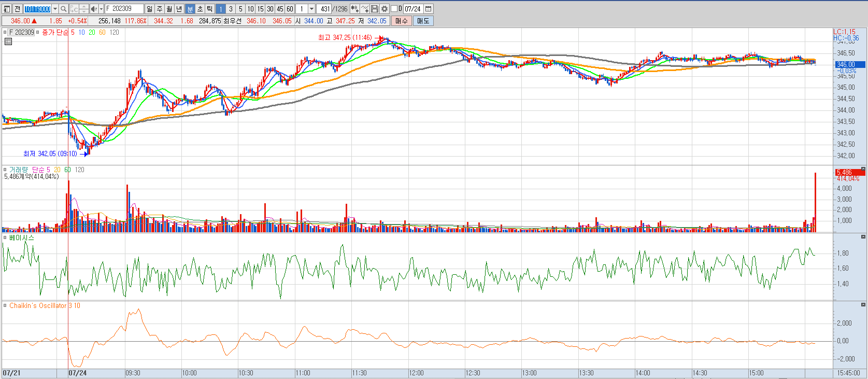This screenshot has height=379, width=868.
Task: Select the 15-minute interval button
Action: (x=260, y=9)
